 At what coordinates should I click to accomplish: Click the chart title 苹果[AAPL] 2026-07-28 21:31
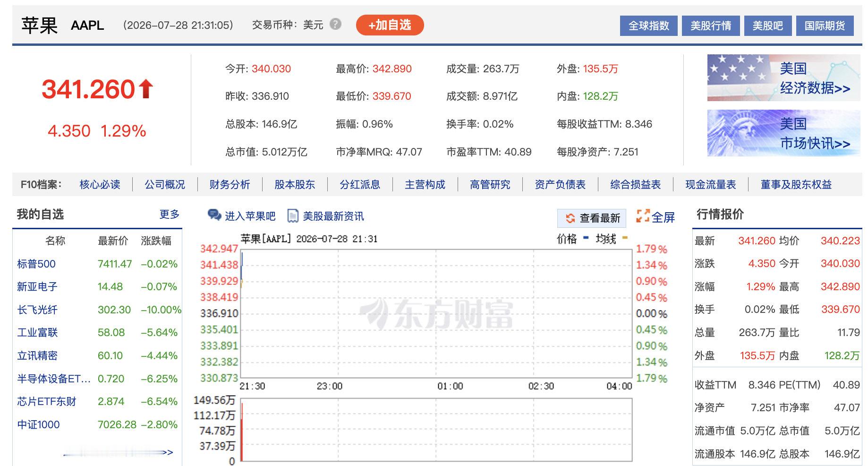309,239
